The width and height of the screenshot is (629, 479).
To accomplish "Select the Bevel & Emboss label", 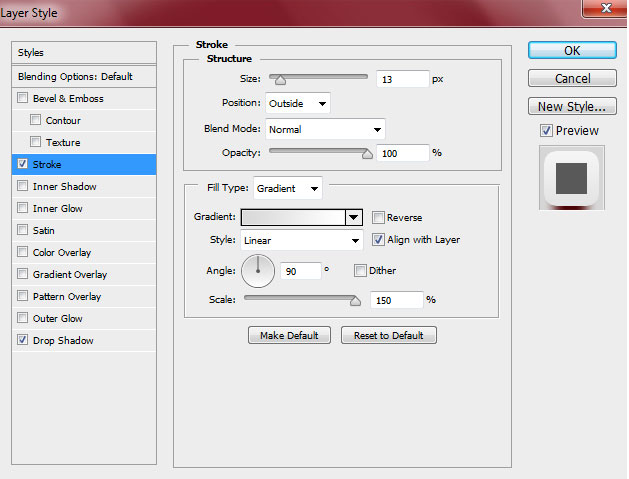I will tap(68, 98).
